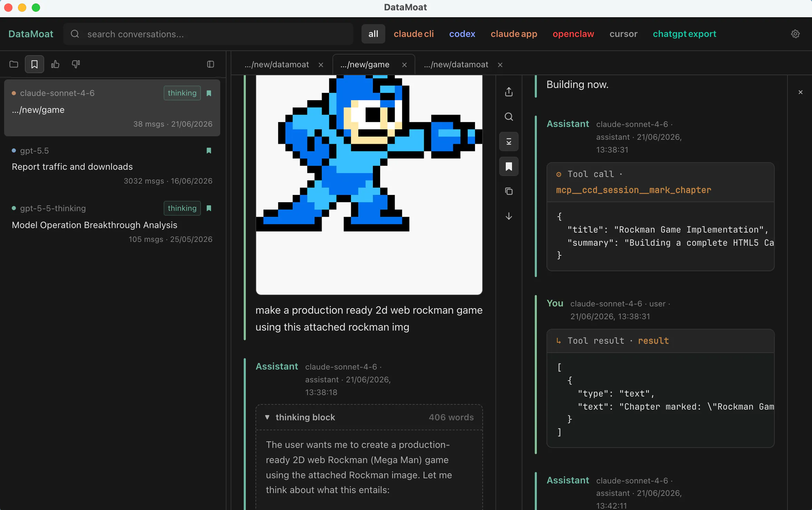The image size is (812, 510).
Task: Click '3032 msgs · 16/06/2026' text
Action: [168, 181]
